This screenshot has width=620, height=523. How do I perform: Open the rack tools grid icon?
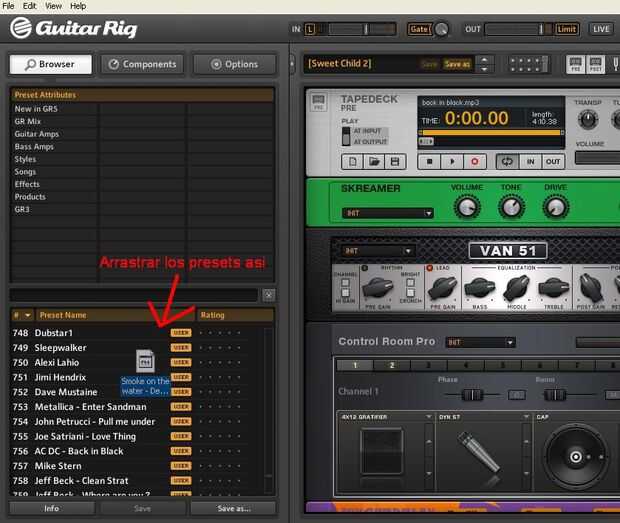point(528,64)
